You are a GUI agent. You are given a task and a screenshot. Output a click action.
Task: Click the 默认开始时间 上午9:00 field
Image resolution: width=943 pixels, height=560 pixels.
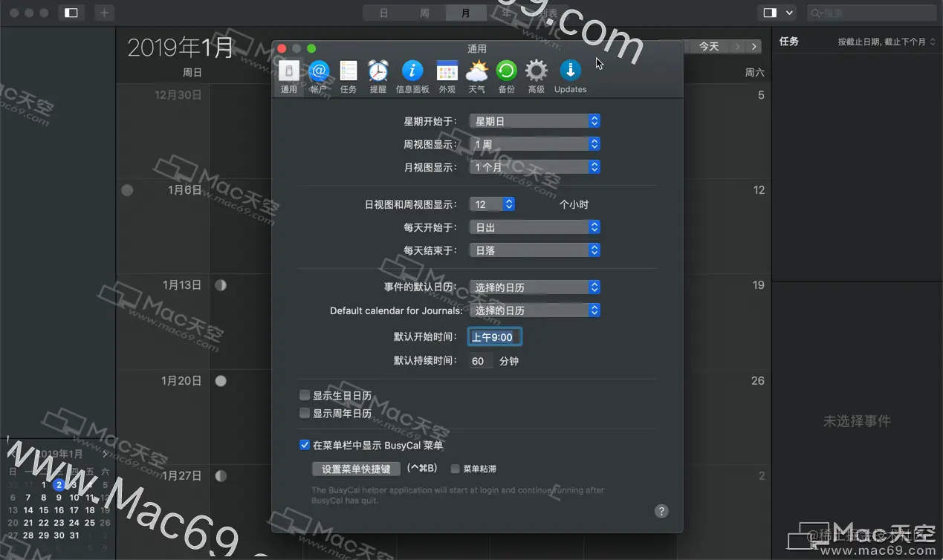pos(495,337)
